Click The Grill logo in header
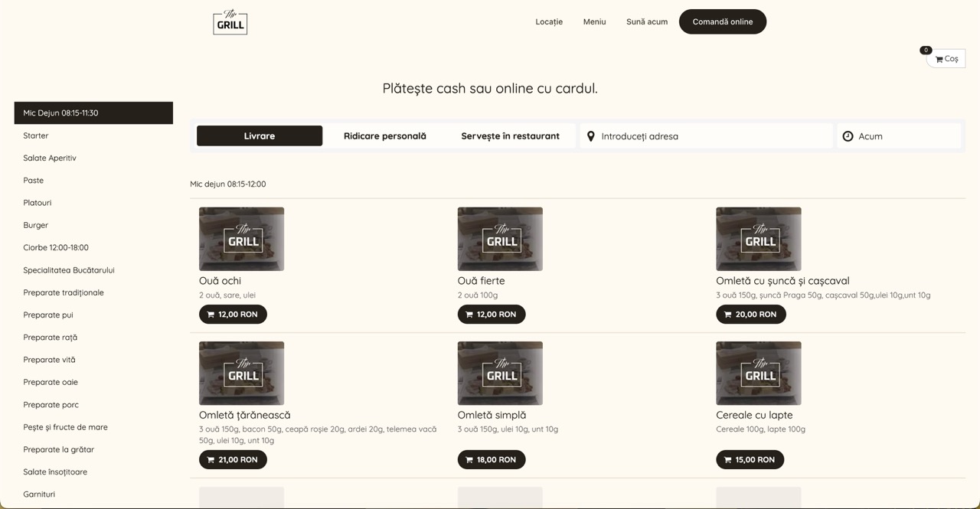This screenshot has width=980, height=509. click(230, 22)
